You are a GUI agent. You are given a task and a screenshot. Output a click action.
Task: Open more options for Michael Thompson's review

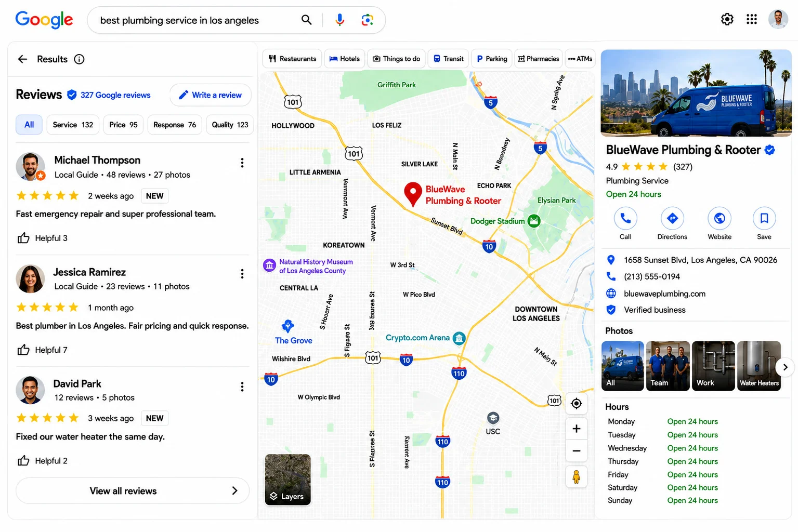(x=242, y=163)
